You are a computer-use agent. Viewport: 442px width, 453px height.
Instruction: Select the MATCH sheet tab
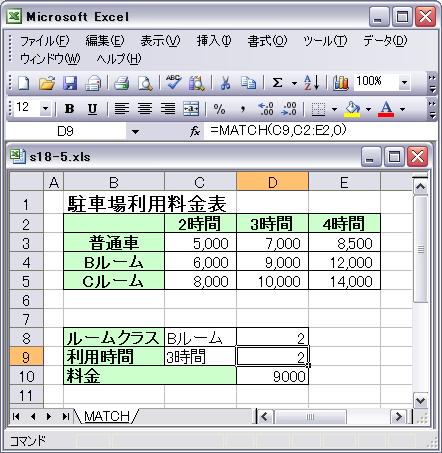(107, 416)
